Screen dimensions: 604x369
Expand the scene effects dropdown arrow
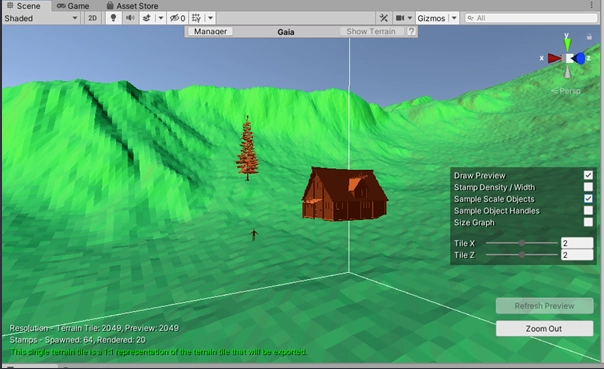click(x=161, y=18)
